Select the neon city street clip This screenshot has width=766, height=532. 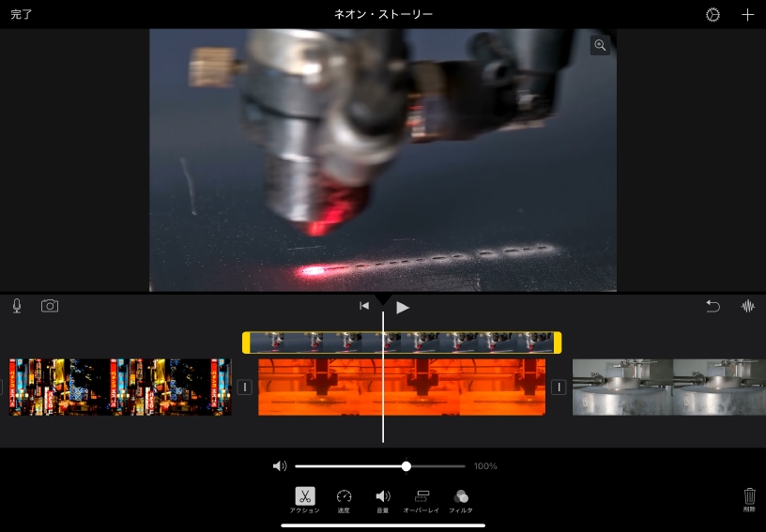tap(120, 387)
